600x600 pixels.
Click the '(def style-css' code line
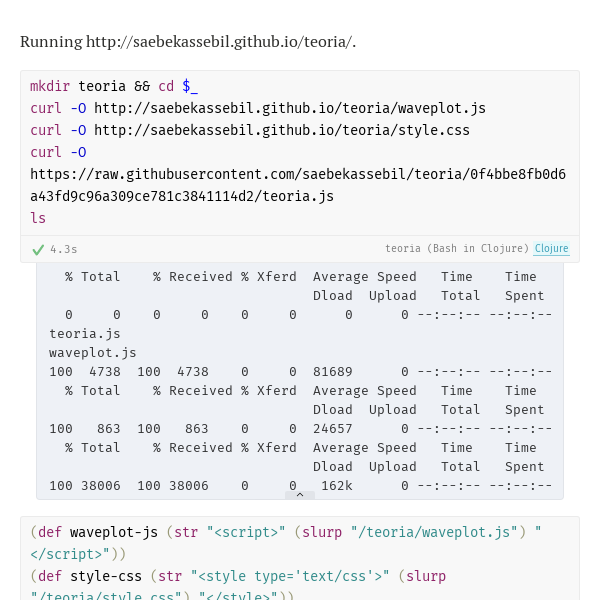[238, 576]
